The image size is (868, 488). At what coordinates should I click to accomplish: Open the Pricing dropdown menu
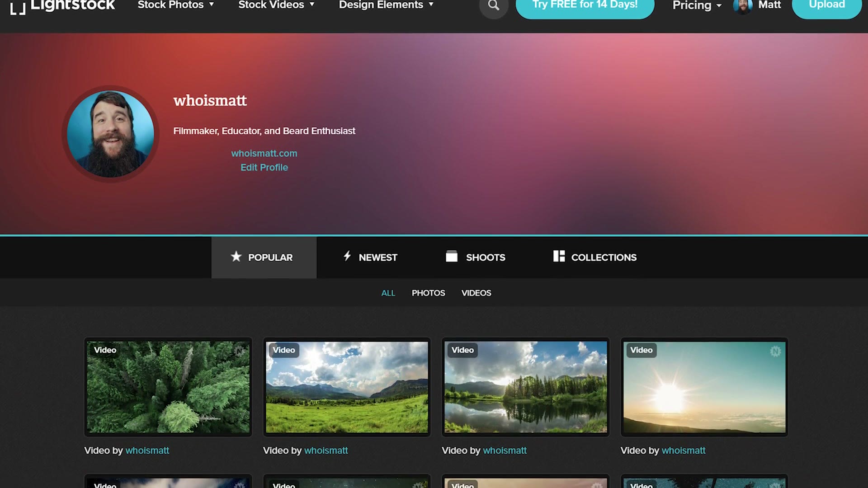click(x=697, y=5)
